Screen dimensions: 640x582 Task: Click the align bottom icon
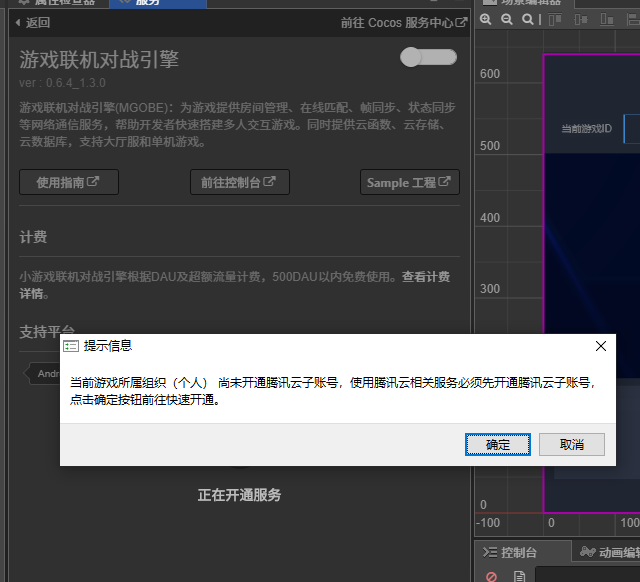point(607,19)
